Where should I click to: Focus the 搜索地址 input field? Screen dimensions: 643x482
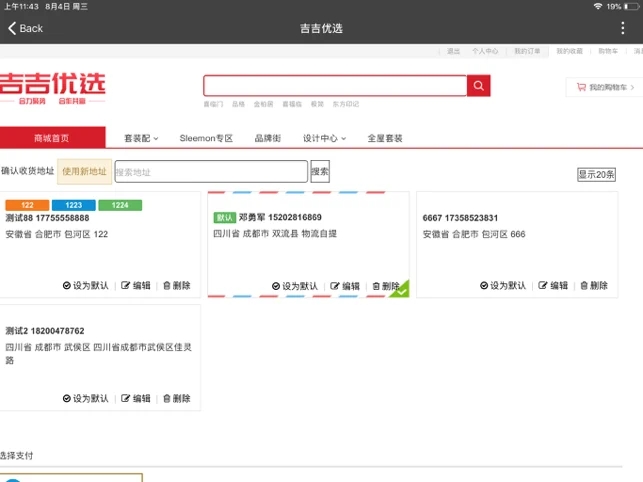211,172
